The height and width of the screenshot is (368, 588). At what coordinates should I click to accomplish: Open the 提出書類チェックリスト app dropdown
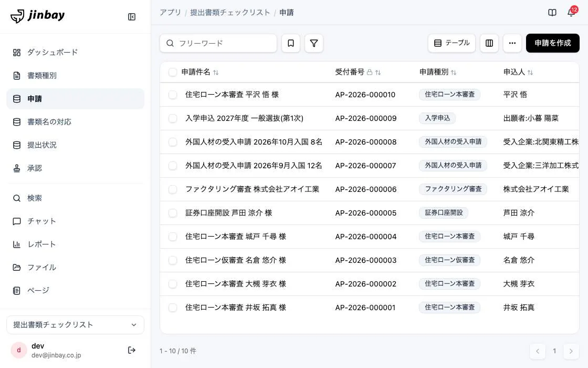(76, 325)
